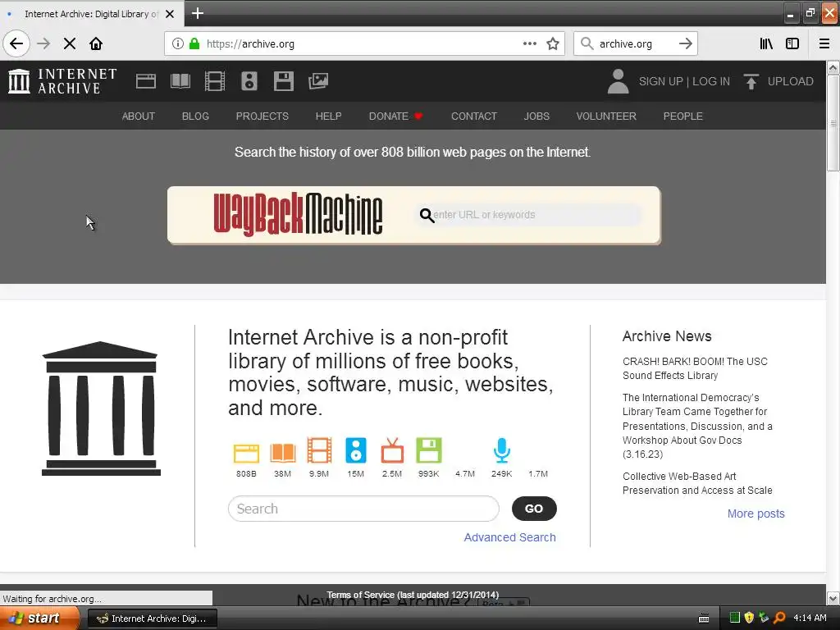Click the GO search button
The image size is (840, 630).
coord(534,509)
